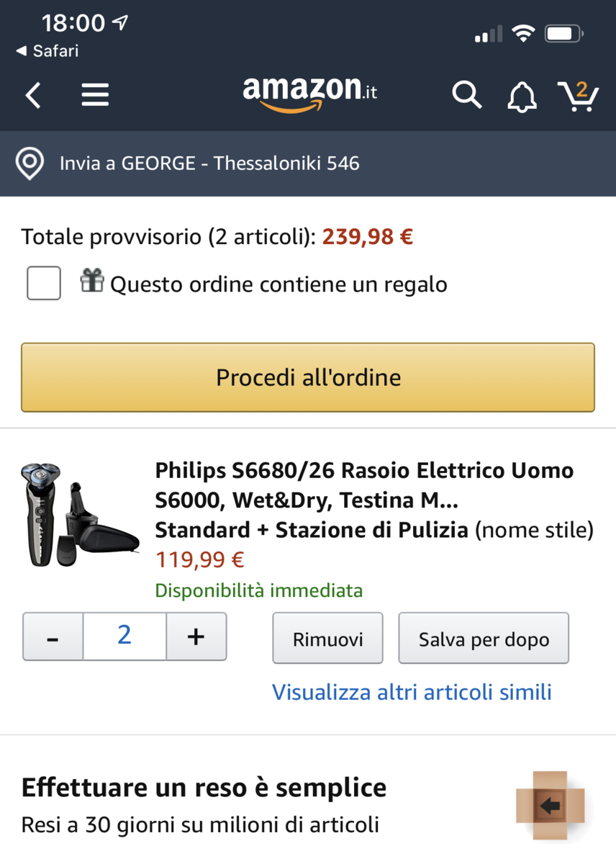Viewport: 616px width, 864px height.
Task: Open the hamburger menu
Action: [95, 95]
